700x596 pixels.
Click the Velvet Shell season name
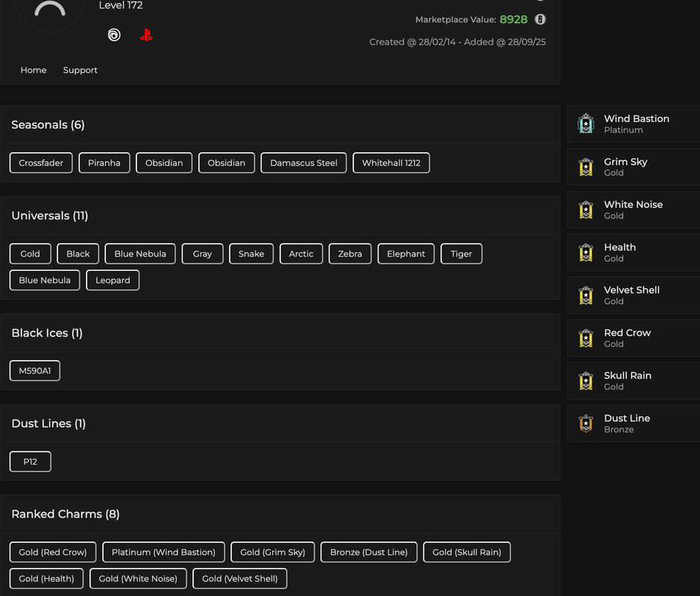click(x=631, y=290)
